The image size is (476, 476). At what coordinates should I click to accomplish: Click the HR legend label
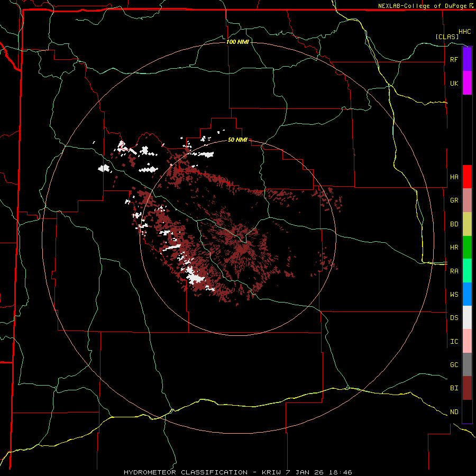(454, 248)
